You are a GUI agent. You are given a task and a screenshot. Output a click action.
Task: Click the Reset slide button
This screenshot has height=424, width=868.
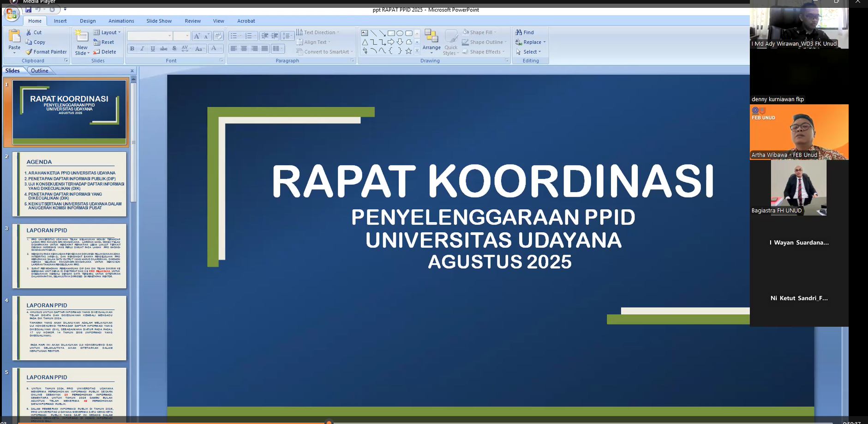coord(104,42)
